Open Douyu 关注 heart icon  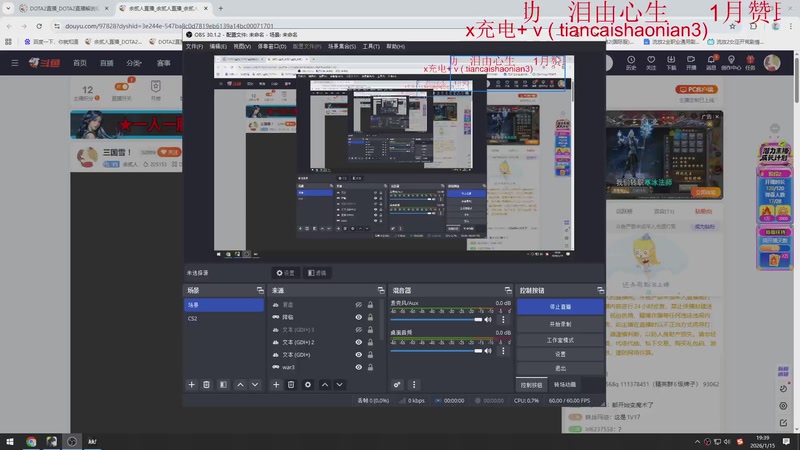click(651, 63)
